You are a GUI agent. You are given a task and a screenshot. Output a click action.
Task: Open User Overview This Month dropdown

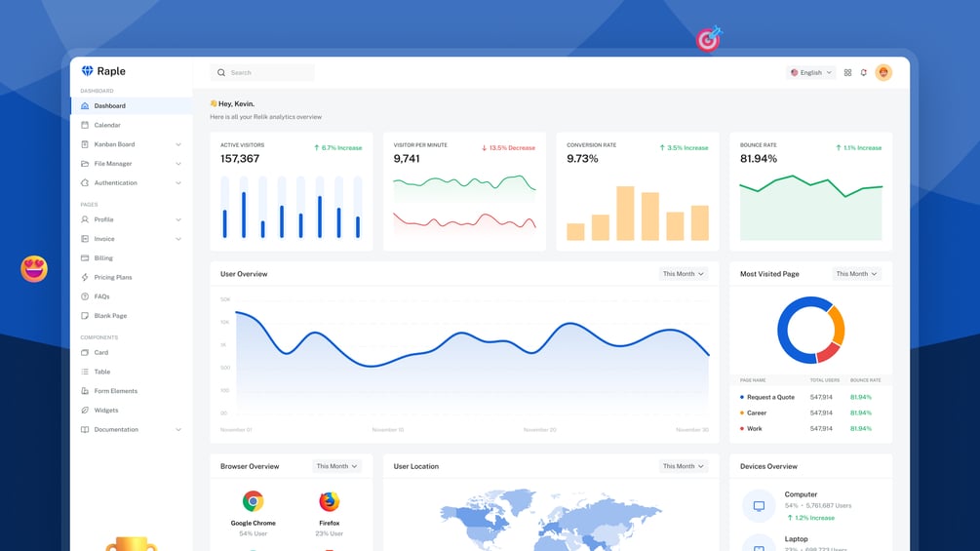(684, 274)
